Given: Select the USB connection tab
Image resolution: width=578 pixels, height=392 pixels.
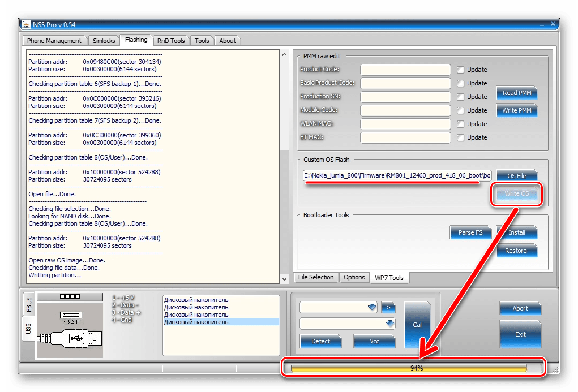Looking at the screenshot, I should [x=29, y=328].
